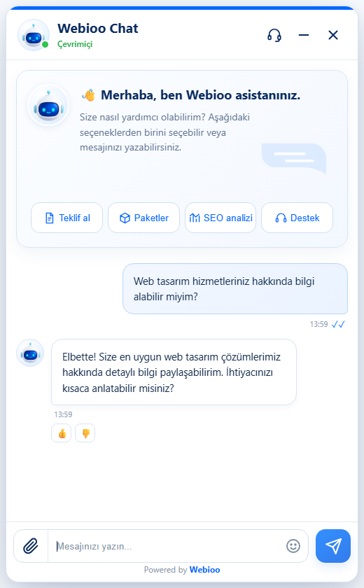The width and height of the screenshot is (364, 588).
Task: Click the 13:59 timestamp under user message
Action: pyautogui.click(x=318, y=324)
